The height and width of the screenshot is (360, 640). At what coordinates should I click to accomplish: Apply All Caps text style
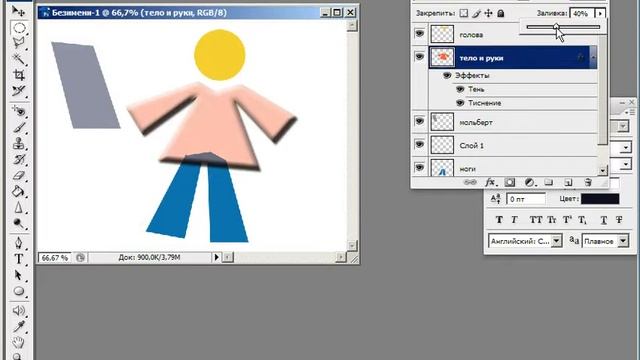(x=535, y=220)
